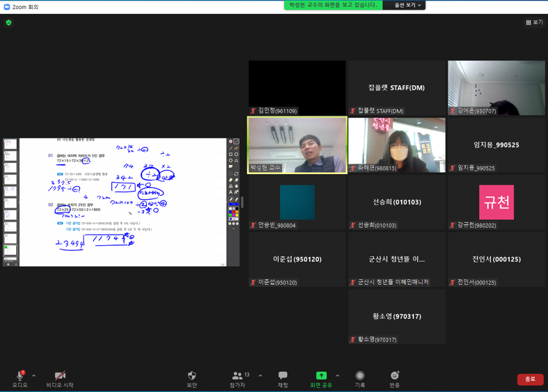Click the green encryption shield icon

8,22
